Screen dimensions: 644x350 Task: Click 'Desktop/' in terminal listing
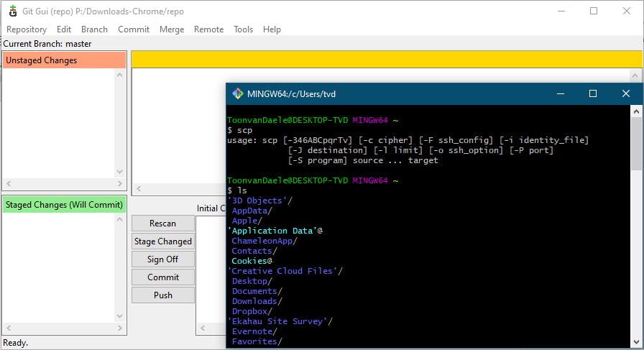[252, 281]
